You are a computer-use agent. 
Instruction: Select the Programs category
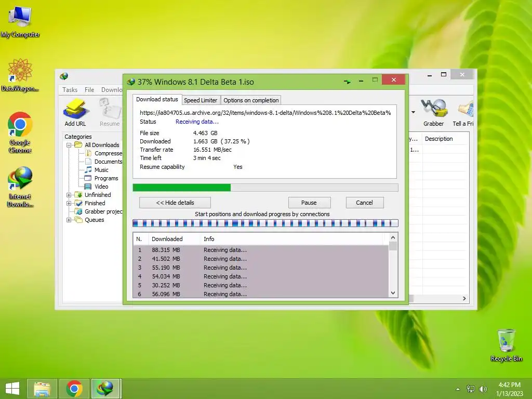click(x=102, y=178)
